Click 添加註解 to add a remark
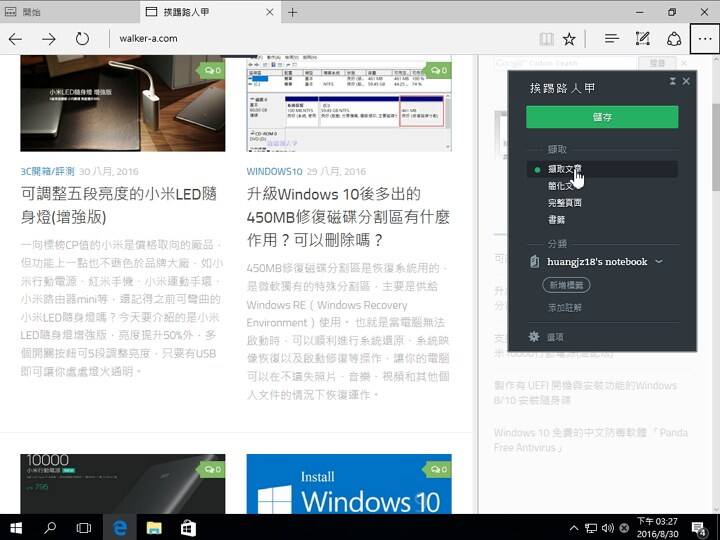Image resolution: width=720 pixels, height=540 pixels. point(564,308)
